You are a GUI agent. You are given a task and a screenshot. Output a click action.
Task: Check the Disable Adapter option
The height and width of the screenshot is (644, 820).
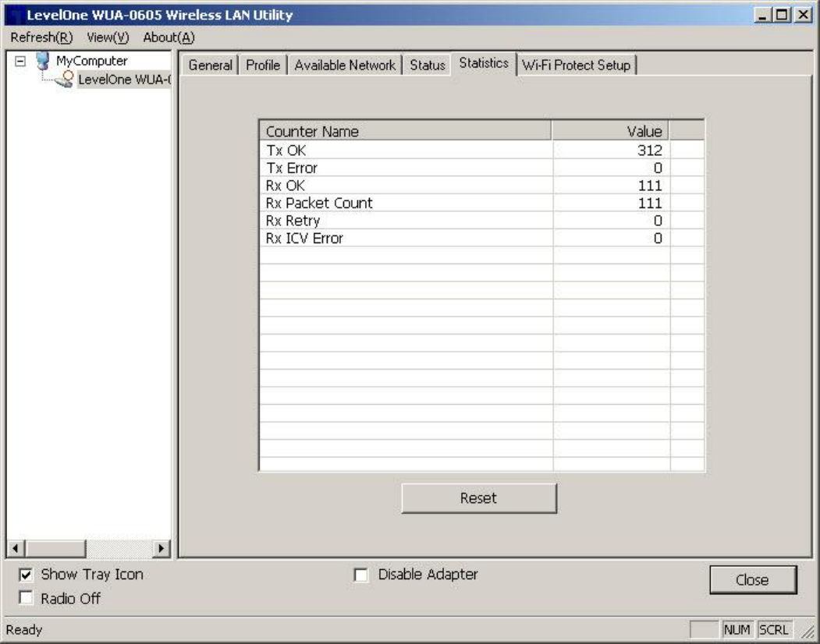pos(361,575)
